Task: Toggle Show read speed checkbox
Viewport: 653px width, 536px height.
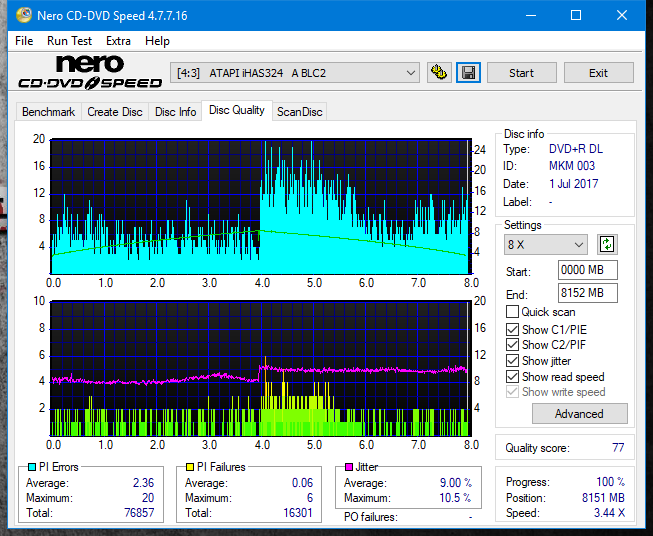Action: [x=512, y=377]
